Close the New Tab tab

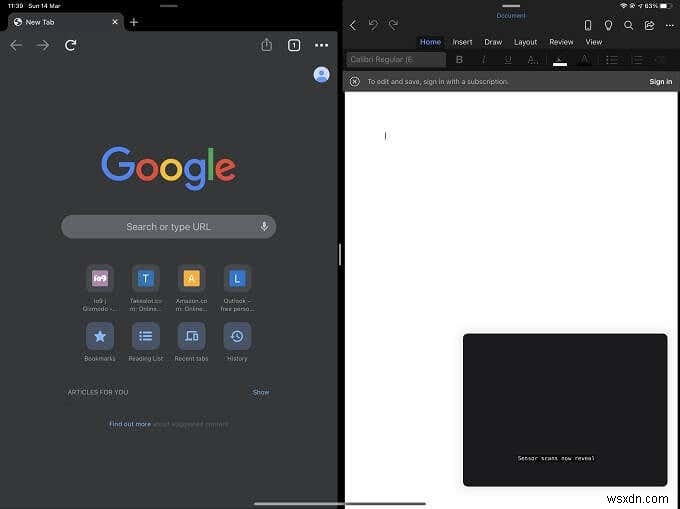[x=115, y=22]
